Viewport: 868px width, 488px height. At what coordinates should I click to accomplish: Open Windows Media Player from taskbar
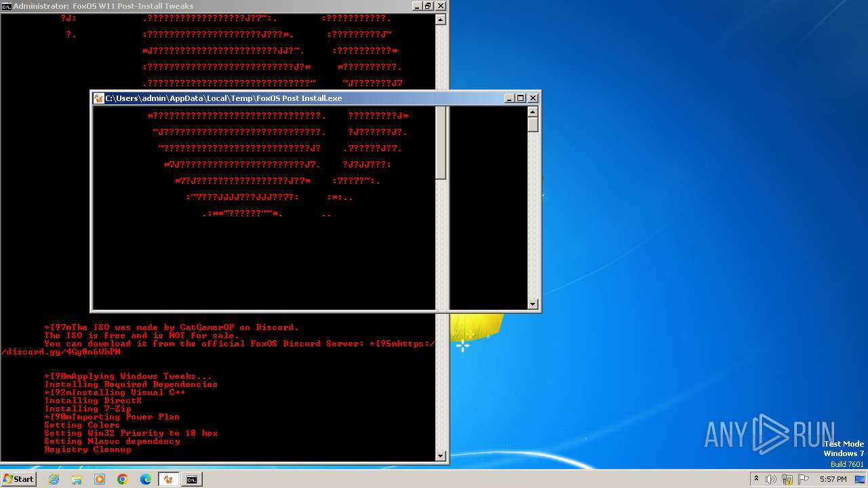100,479
